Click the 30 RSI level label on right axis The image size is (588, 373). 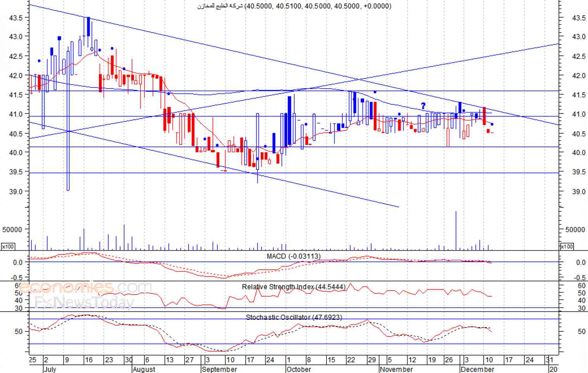point(582,308)
